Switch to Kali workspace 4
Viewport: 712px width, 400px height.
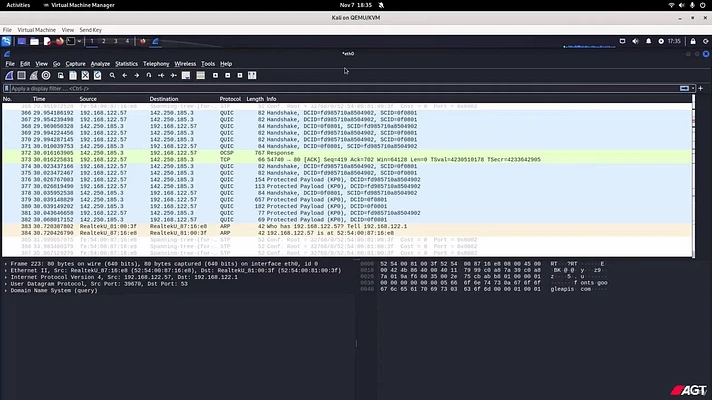(127, 41)
